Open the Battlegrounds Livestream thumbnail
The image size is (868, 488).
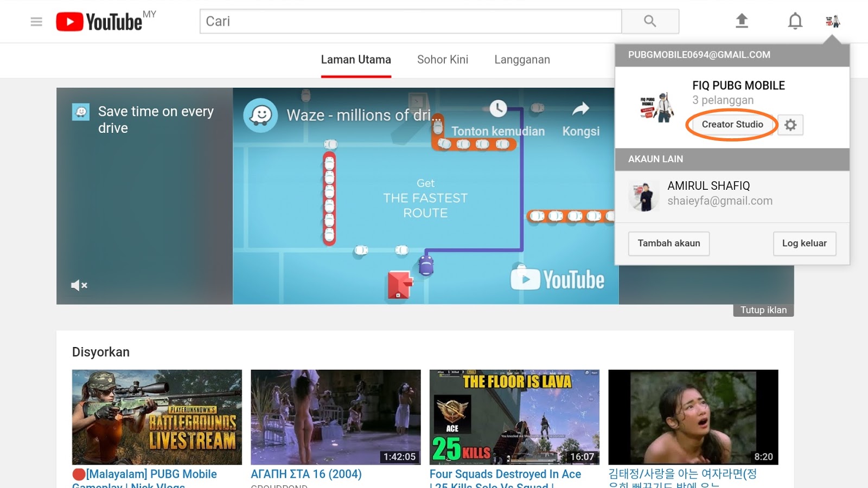point(157,417)
